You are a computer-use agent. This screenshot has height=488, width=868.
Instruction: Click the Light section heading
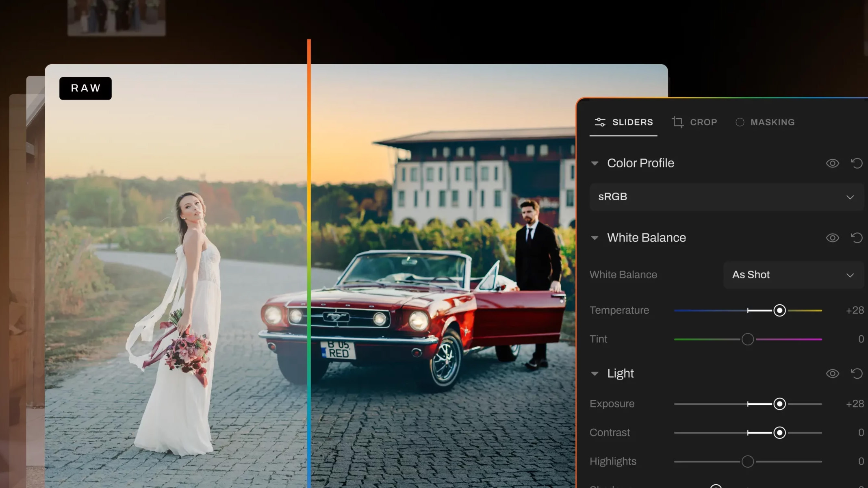pyautogui.click(x=620, y=373)
